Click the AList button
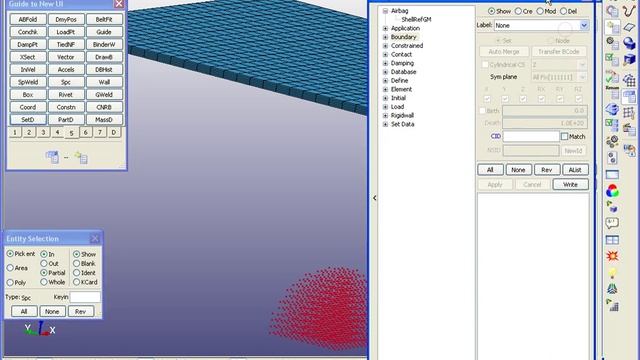The image size is (640, 360). click(575, 170)
